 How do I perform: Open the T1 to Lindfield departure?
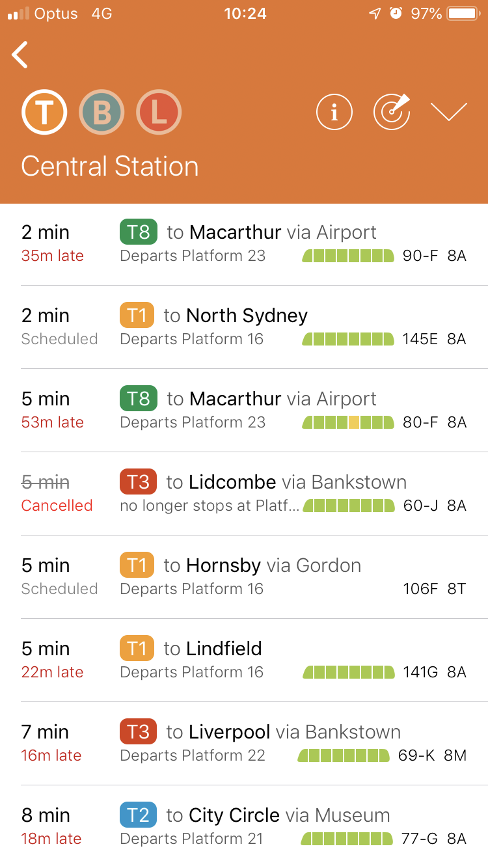244,660
